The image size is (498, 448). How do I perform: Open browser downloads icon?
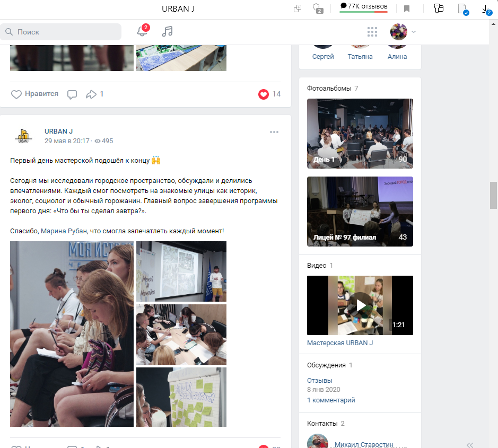(486, 9)
